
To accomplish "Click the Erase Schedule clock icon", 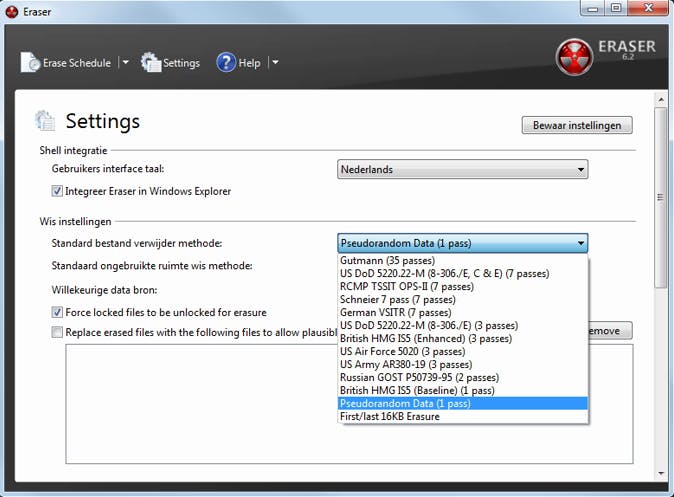I will [30, 62].
